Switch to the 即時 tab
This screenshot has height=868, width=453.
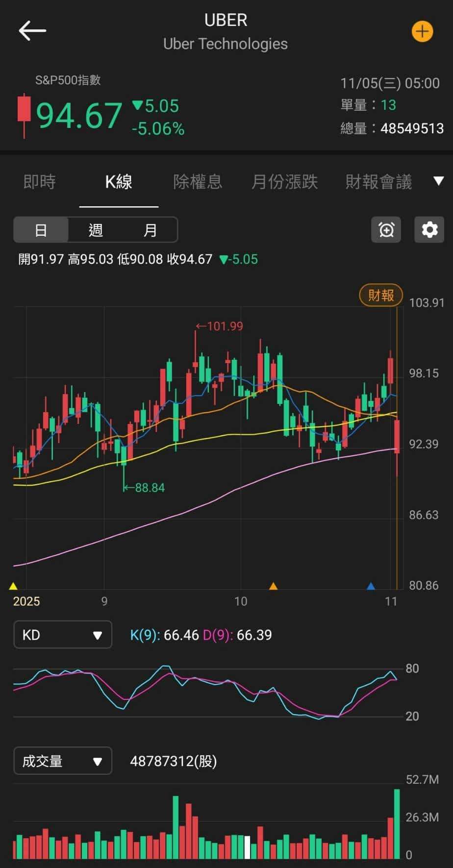(40, 182)
